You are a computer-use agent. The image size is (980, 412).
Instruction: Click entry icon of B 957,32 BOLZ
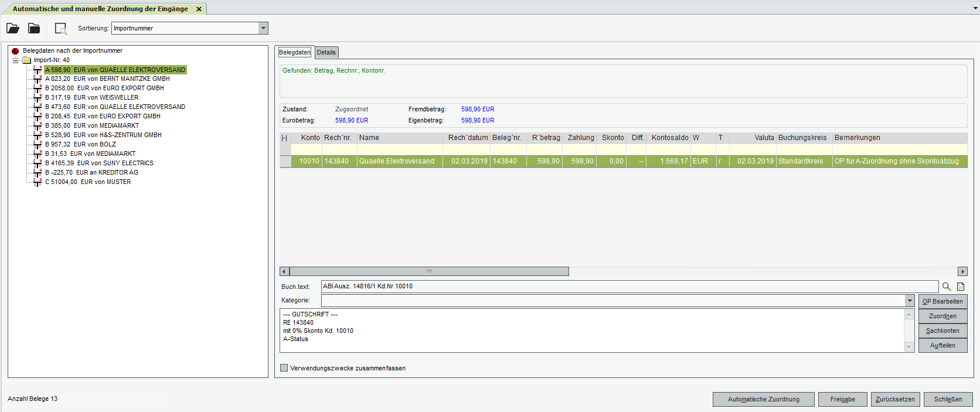click(38, 145)
